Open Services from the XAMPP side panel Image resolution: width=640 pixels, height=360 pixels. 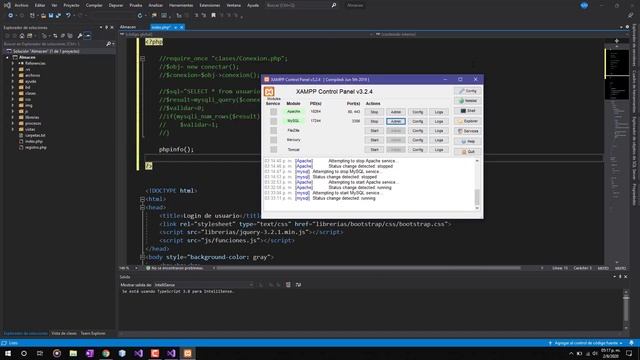point(467,131)
